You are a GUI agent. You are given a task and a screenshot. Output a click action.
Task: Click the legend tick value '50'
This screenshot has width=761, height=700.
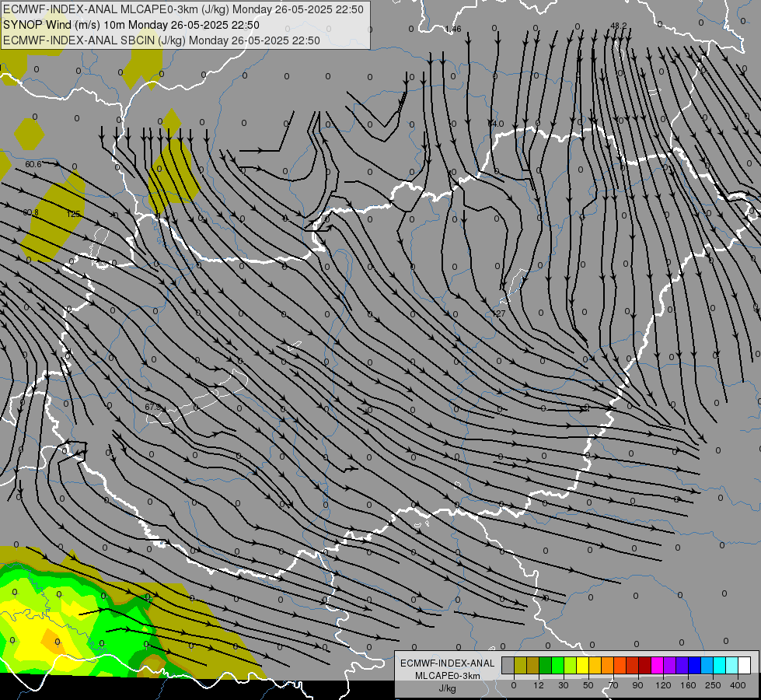(x=588, y=685)
